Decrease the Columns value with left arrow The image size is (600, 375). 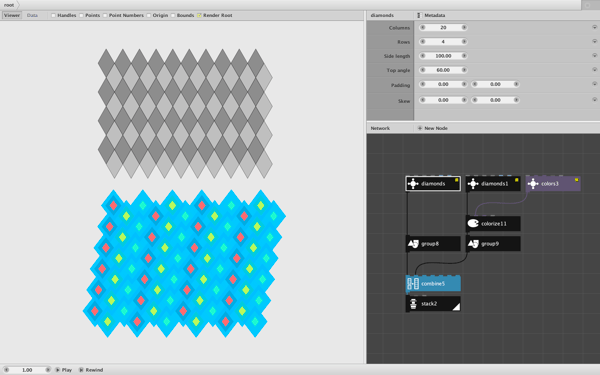pos(422,28)
